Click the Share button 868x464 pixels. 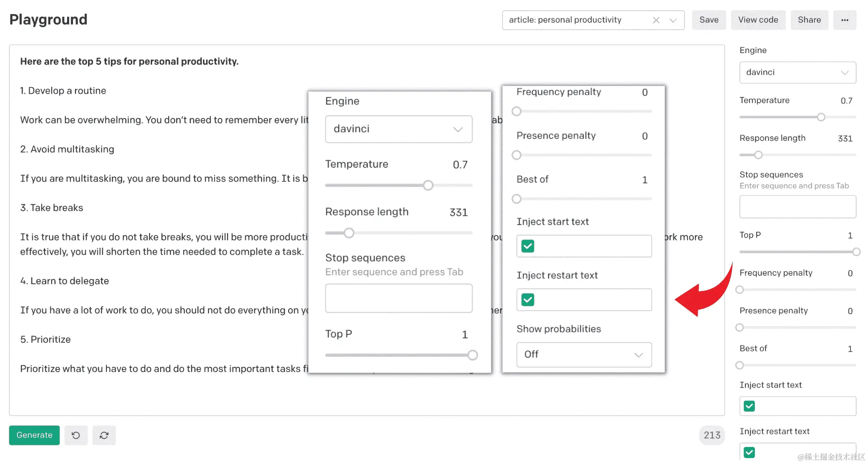pyautogui.click(x=809, y=20)
